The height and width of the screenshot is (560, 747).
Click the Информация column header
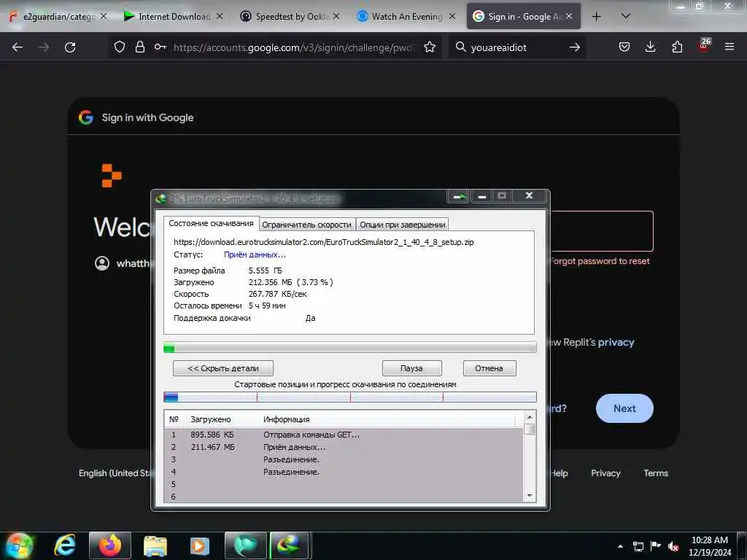coord(388,419)
